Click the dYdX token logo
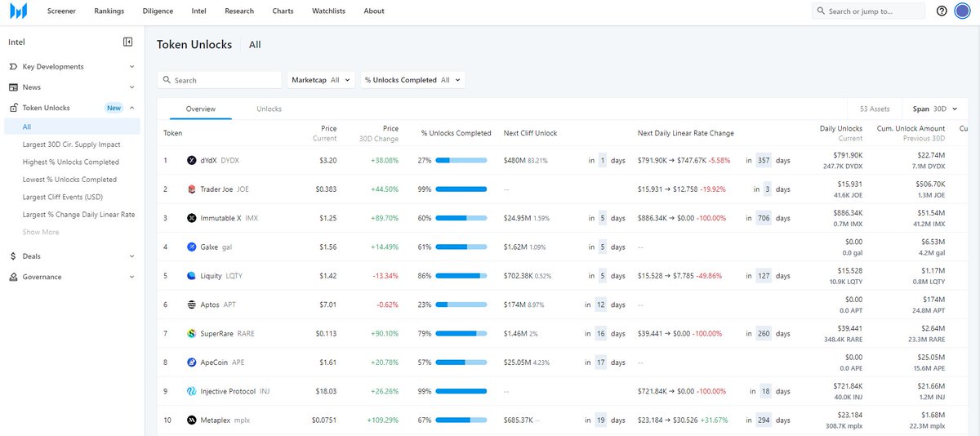 [192, 160]
